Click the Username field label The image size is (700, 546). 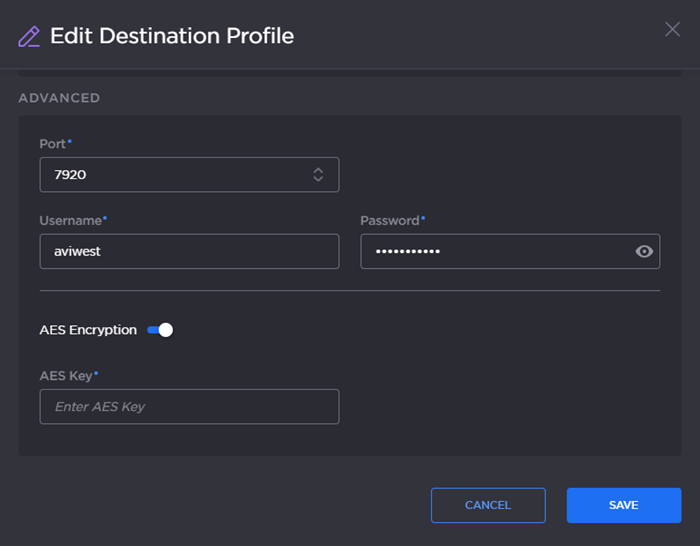tap(70, 220)
